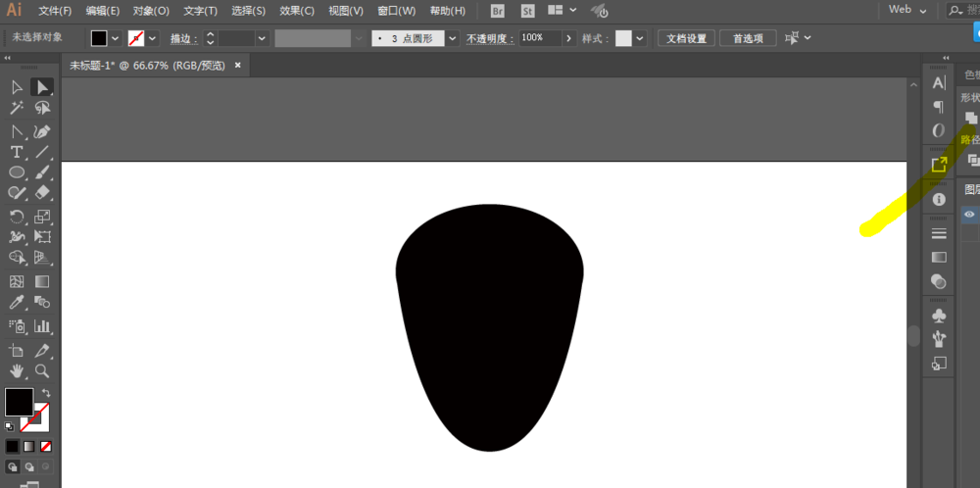Viewport: 980px width, 488px height.
Task: Open the 样式 style dropdown
Action: coord(640,38)
